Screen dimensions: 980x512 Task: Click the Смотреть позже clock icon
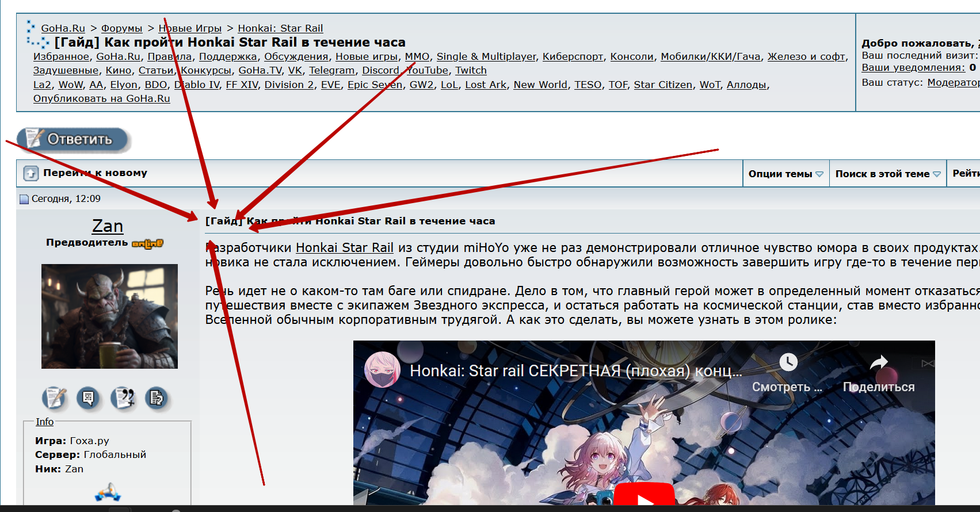coord(788,362)
